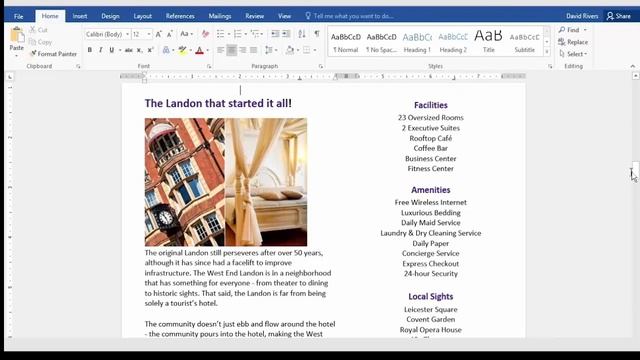Click the Share button
This screenshot has height=360, width=640.
(619, 16)
